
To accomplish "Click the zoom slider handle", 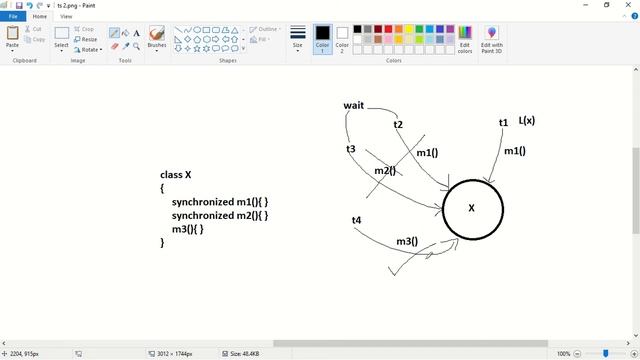I will click(x=606, y=353).
